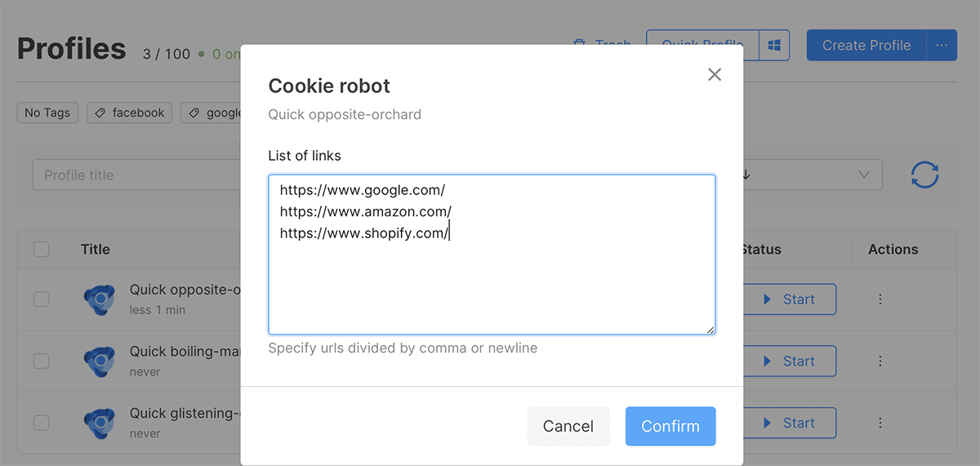This screenshot has height=466, width=980.
Task: Filter profiles by No Tags
Action: click(x=47, y=113)
